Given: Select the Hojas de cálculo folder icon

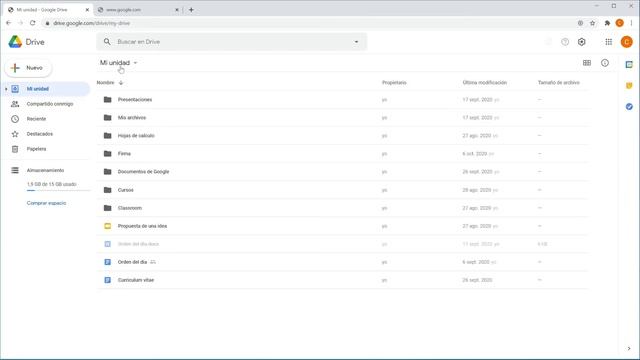Looking at the screenshot, I should 107,136.
